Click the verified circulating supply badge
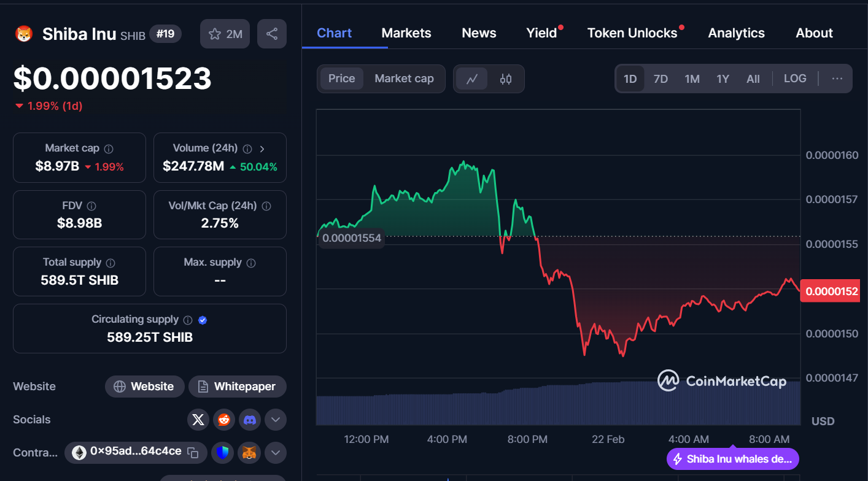The width and height of the screenshot is (868, 481). pos(203,320)
